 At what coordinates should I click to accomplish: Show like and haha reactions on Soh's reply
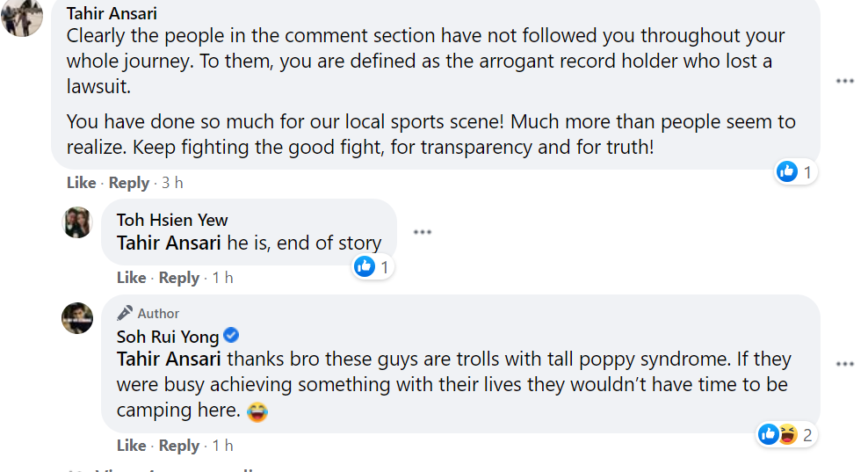(785, 433)
